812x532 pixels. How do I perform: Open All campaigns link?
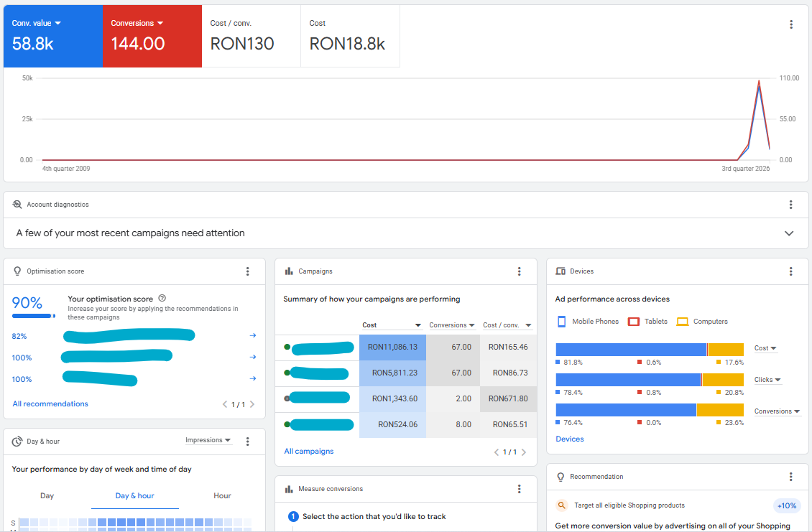[x=309, y=452]
